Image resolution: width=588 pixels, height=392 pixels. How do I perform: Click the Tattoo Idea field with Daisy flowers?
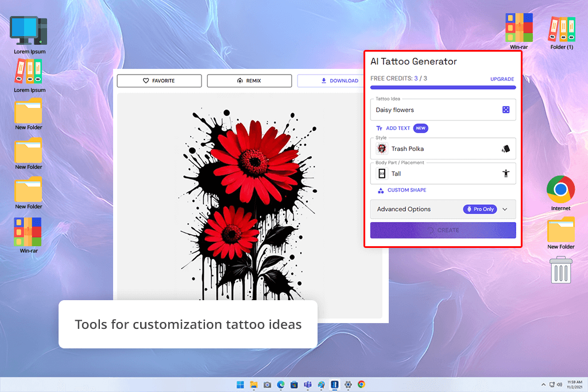tap(443, 110)
